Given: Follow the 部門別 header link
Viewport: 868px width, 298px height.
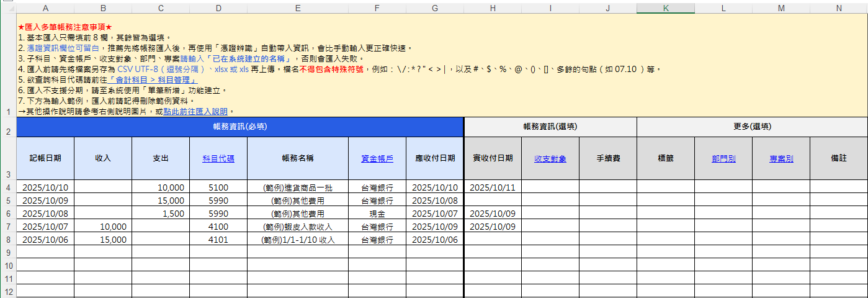Looking at the screenshot, I should pos(723,158).
